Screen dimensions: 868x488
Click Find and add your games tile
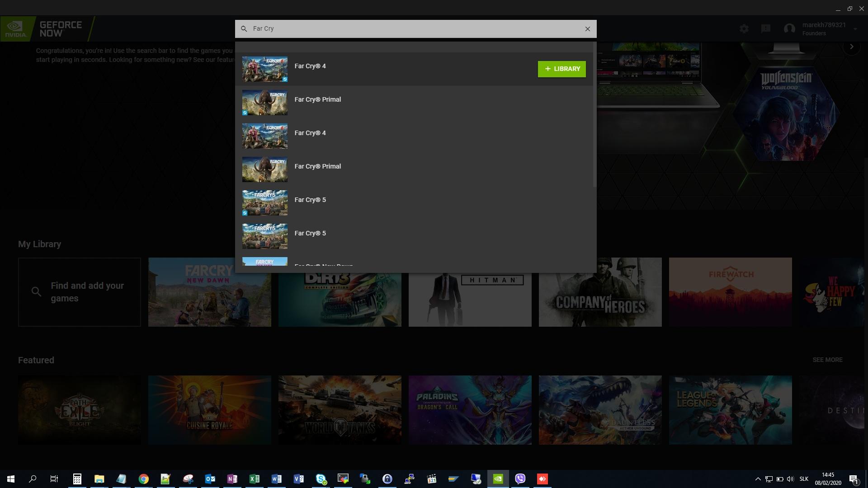click(80, 292)
